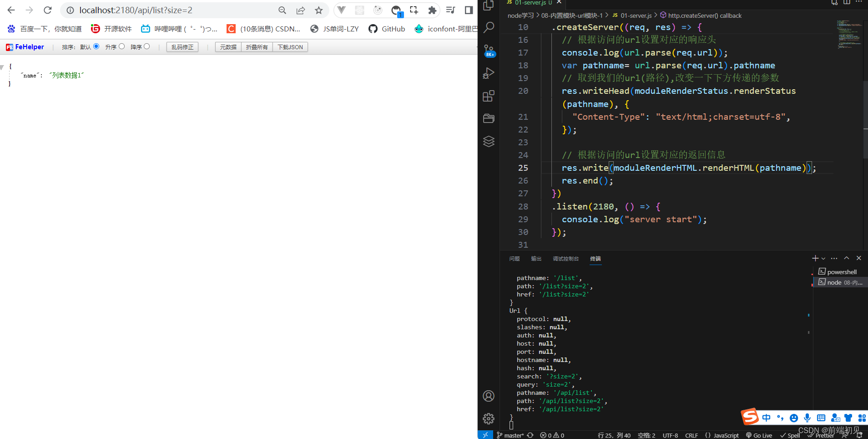Click the 折叠所有 collapse-all button
The width and height of the screenshot is (868, 439).
(257, 47)
